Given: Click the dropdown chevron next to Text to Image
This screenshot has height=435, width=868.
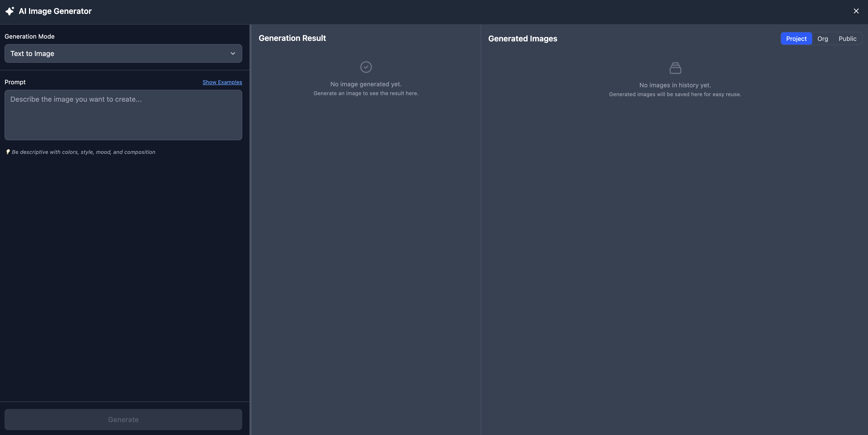Looking at the screenshot, I should coord(233,53).
